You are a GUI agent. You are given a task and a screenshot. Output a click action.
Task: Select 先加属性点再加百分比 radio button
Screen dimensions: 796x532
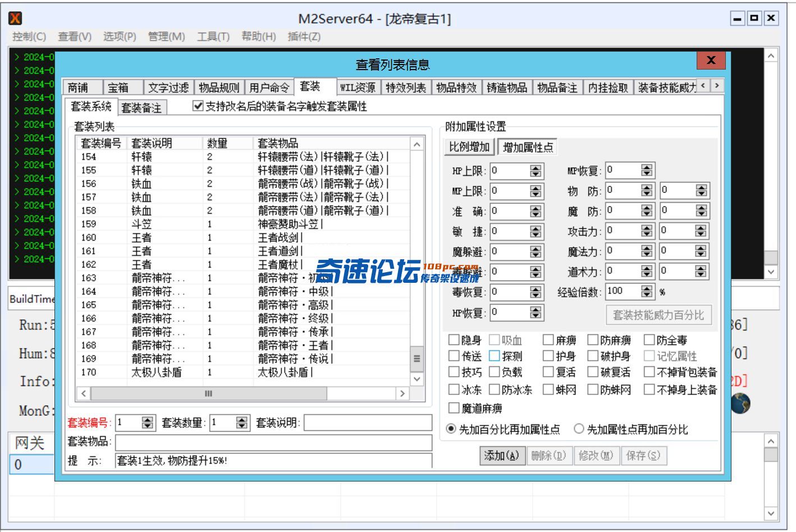pyautogui.click(x=579, y=429)
